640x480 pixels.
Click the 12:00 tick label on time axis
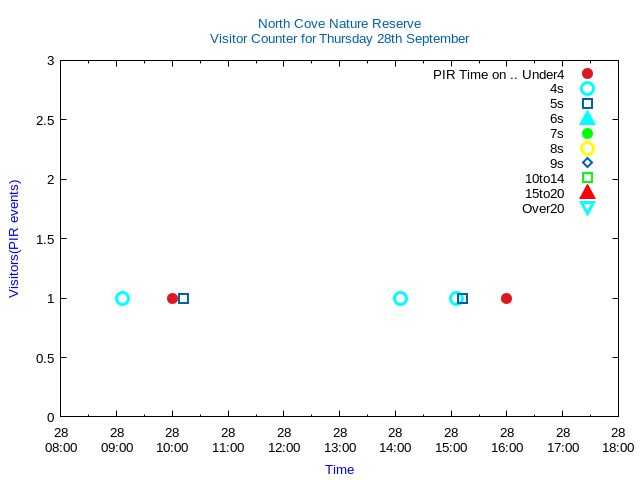click(284, 441)
